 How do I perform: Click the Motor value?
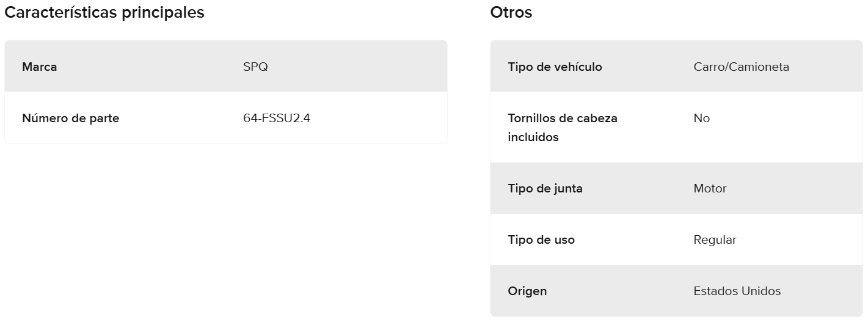(x=710, y=188)
